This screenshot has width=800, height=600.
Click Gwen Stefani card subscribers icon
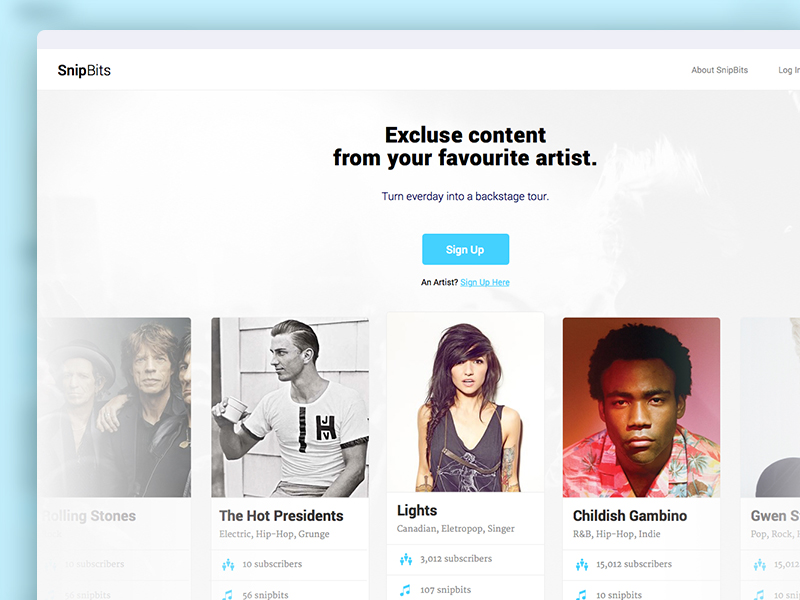(x=759, y=564)
